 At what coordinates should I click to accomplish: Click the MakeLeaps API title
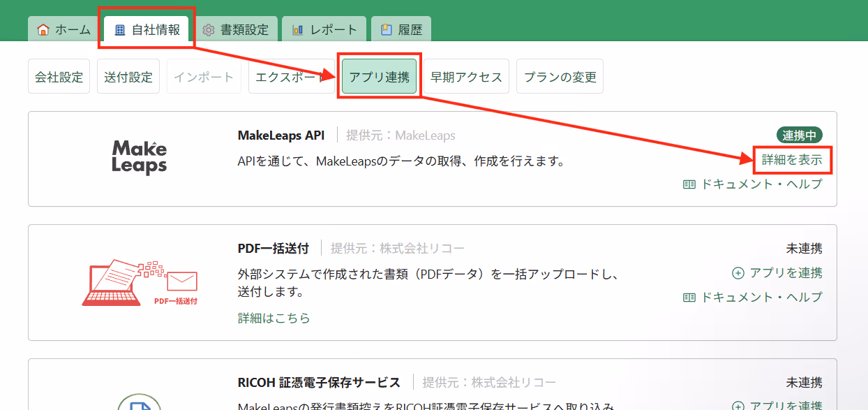281,136
